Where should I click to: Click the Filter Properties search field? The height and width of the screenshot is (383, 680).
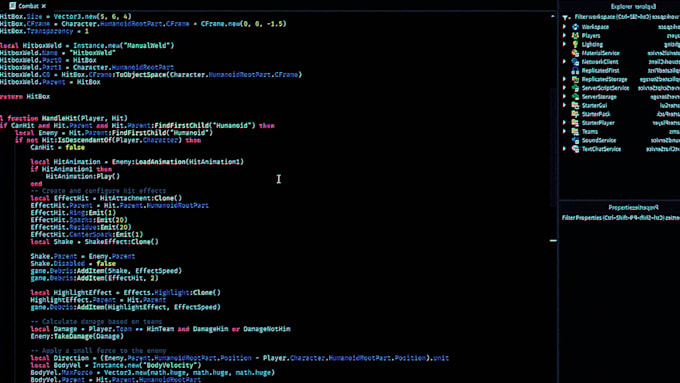(x=620, y=218)
